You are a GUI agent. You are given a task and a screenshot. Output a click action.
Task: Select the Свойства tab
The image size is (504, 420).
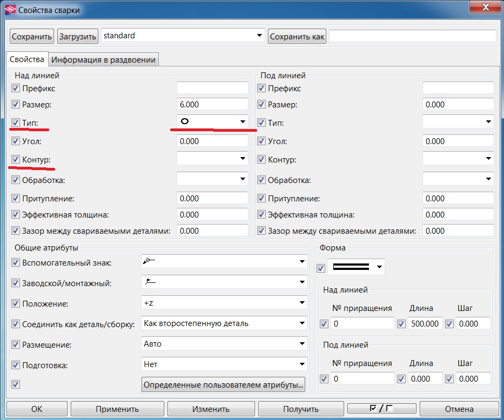[26, 59]
